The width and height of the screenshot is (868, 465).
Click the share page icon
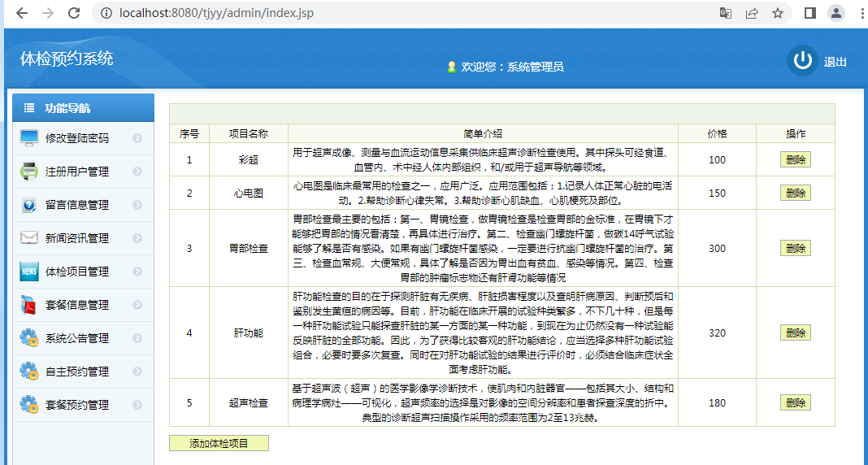[x=752, y=13]
